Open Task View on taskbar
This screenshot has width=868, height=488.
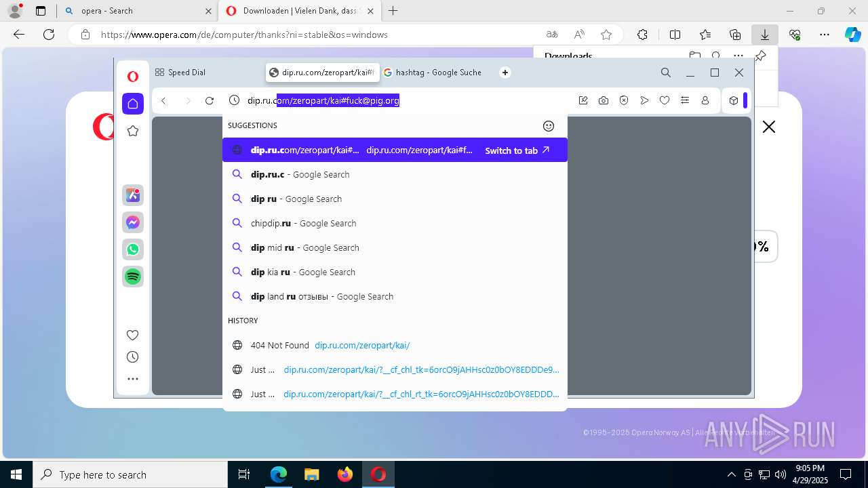click(244, 474)
